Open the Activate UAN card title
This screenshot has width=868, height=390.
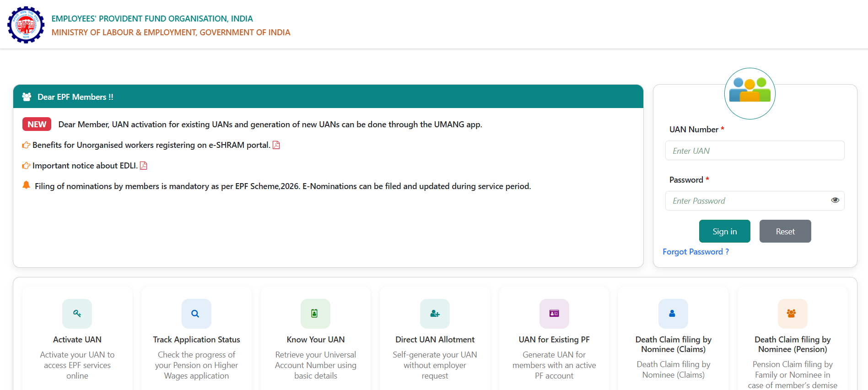click(x=77, y=340)
